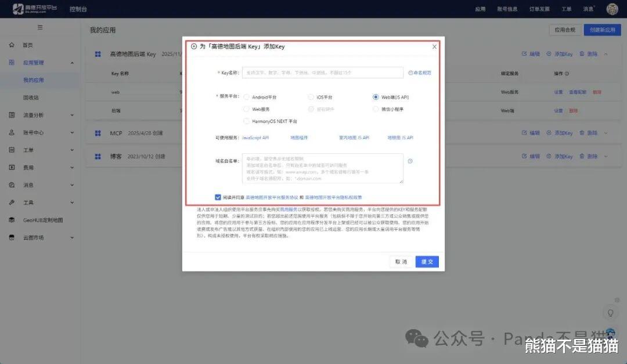Open the 地图组件 service link
The height and width of the screenshot is (364, 627).
click(299, 138)
